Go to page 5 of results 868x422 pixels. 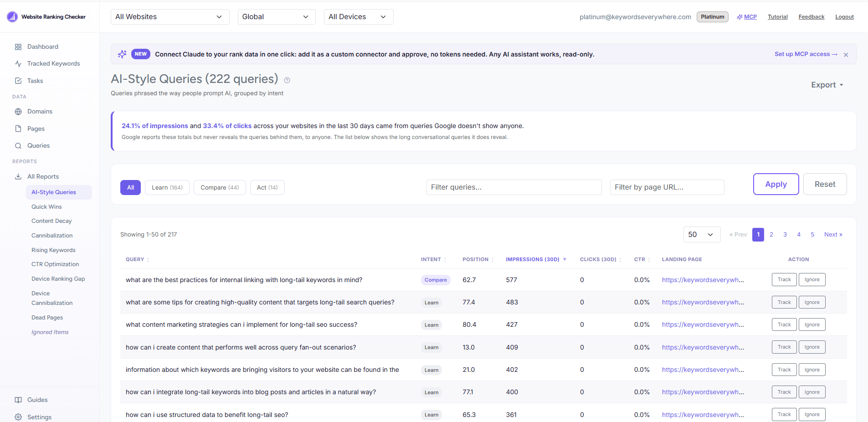coord(812,235)
